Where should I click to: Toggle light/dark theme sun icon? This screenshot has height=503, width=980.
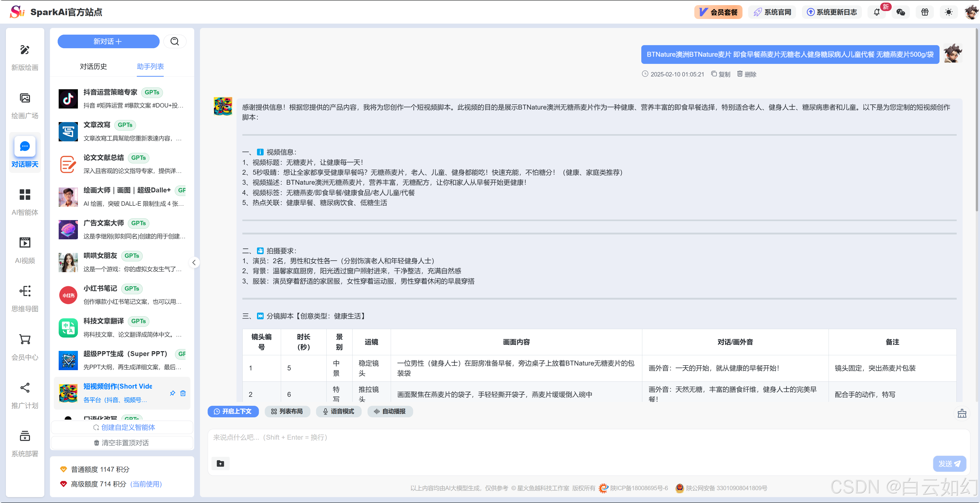tap(948, 12)
